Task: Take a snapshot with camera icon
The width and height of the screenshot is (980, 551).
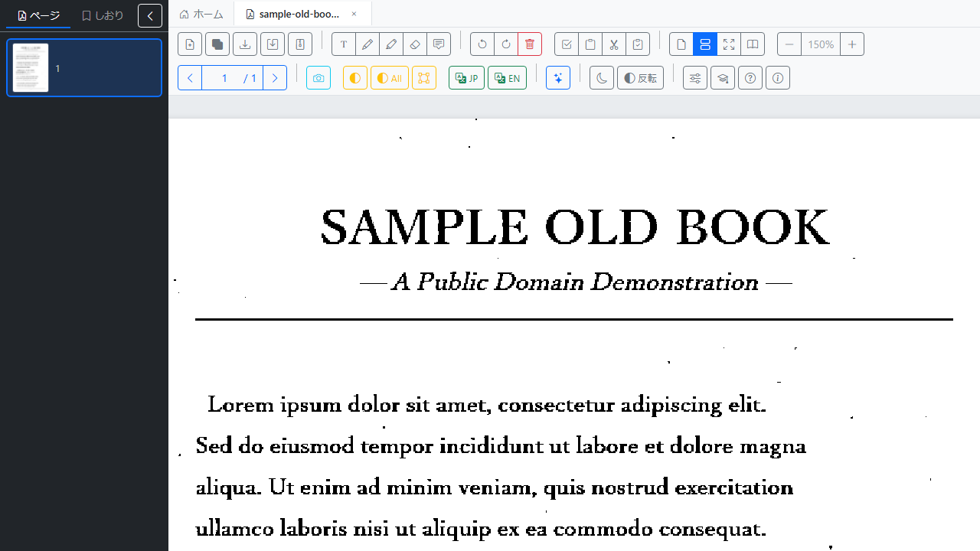Action: point(318,78)
